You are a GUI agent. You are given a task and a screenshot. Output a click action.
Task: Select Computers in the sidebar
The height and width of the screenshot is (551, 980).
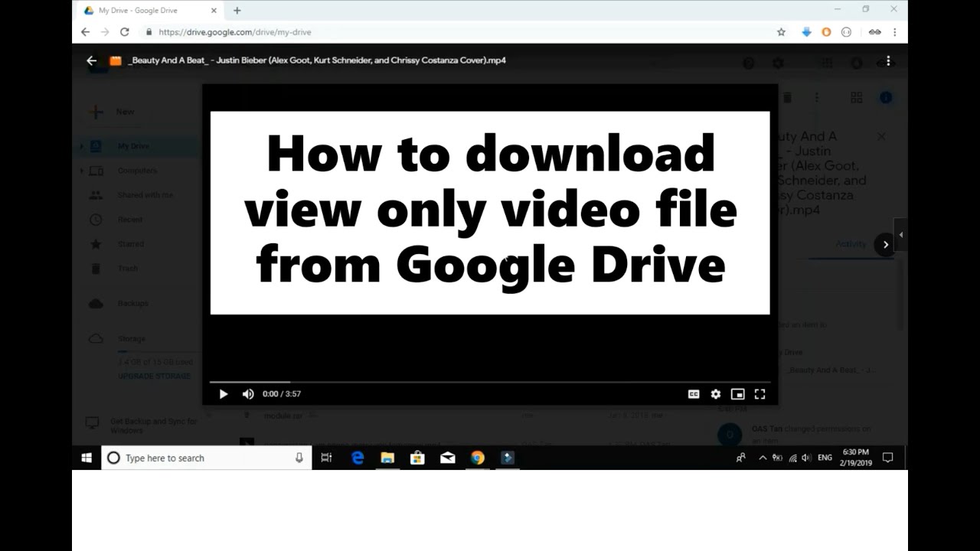click(x=137, y=171)
